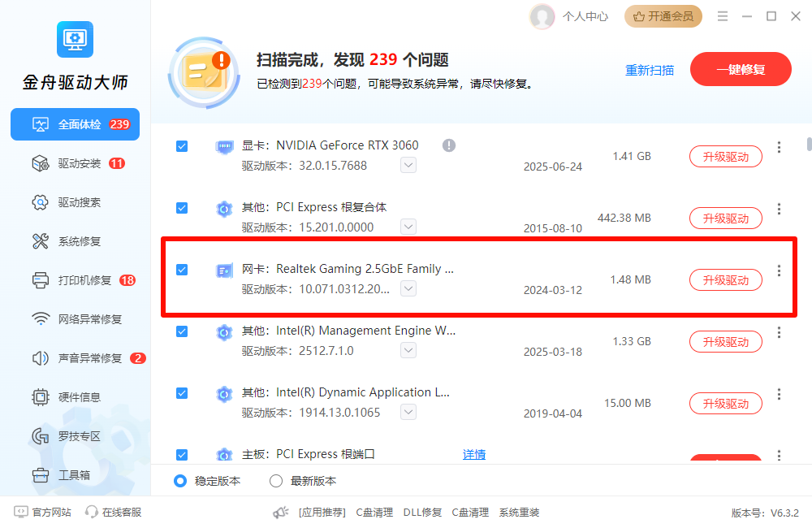Click the 金舟驱动大师 app logo icon
This screenshot has width=812, height=528.
tap(75, 39)
